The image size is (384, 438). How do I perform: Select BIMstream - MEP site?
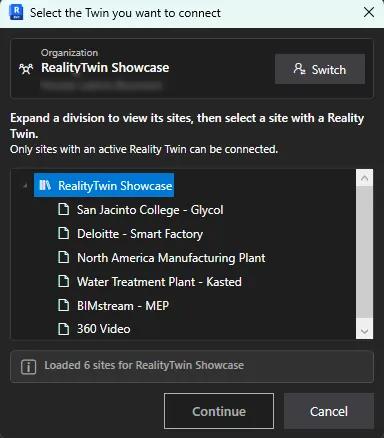123,306
